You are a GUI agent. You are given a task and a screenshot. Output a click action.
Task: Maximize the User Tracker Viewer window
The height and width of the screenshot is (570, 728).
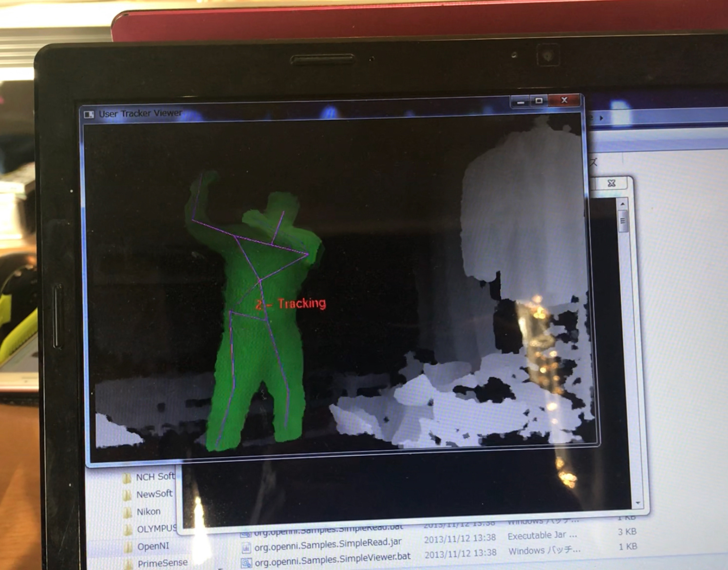click(539, 101)
